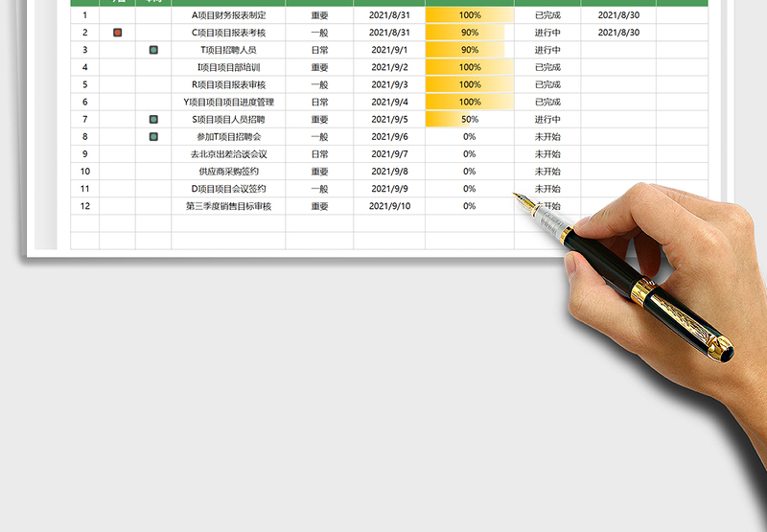Click the row number 10 cell
The height and width of the screenshot is (532, 767).
84,172
